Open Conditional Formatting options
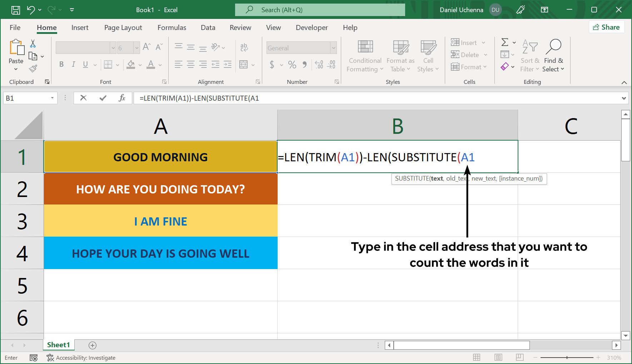This screenshot has width=632, height=364. coord(364,56)
